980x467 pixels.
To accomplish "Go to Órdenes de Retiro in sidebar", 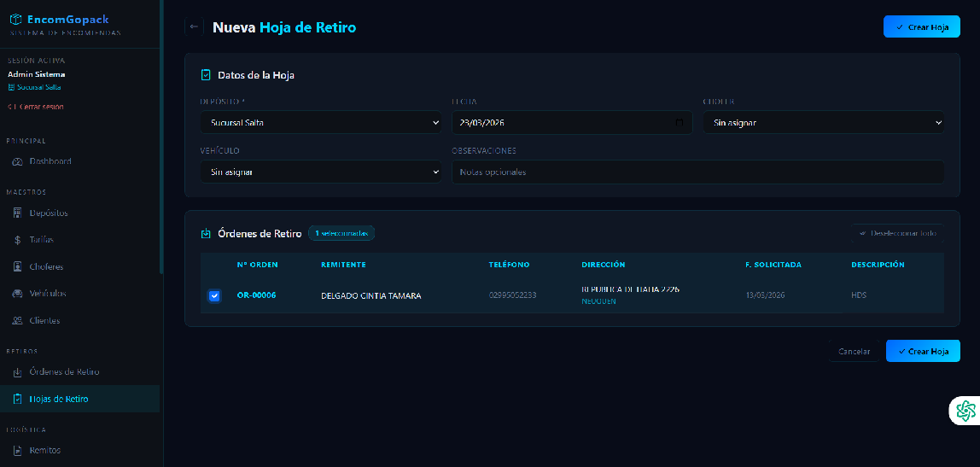I will 64,372.
